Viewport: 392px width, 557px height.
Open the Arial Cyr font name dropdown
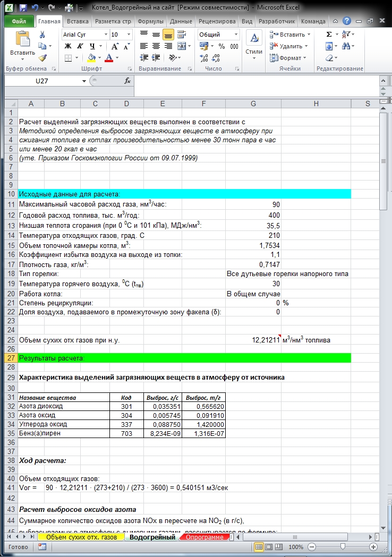[106, 35]
